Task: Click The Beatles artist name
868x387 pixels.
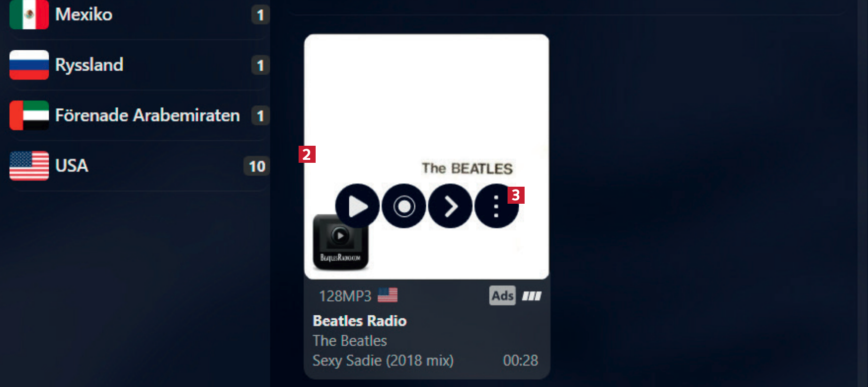Action: click(x=350, y=341)
